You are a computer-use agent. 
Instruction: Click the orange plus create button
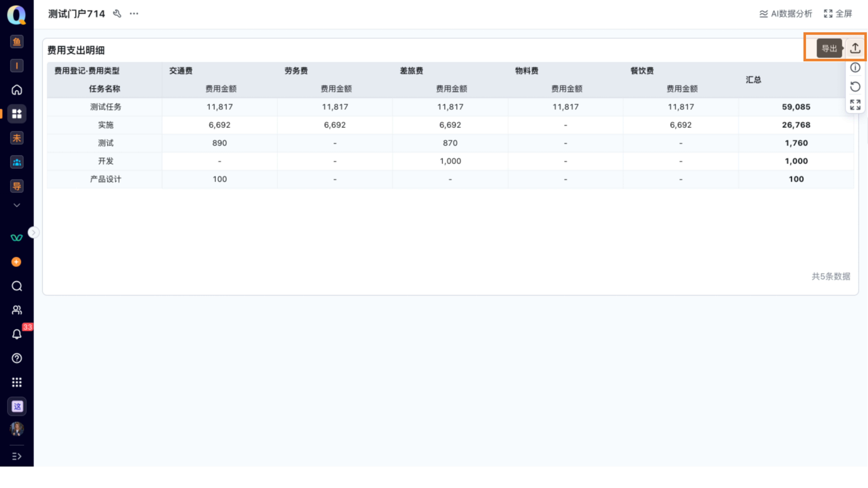(x=16, y=262)
